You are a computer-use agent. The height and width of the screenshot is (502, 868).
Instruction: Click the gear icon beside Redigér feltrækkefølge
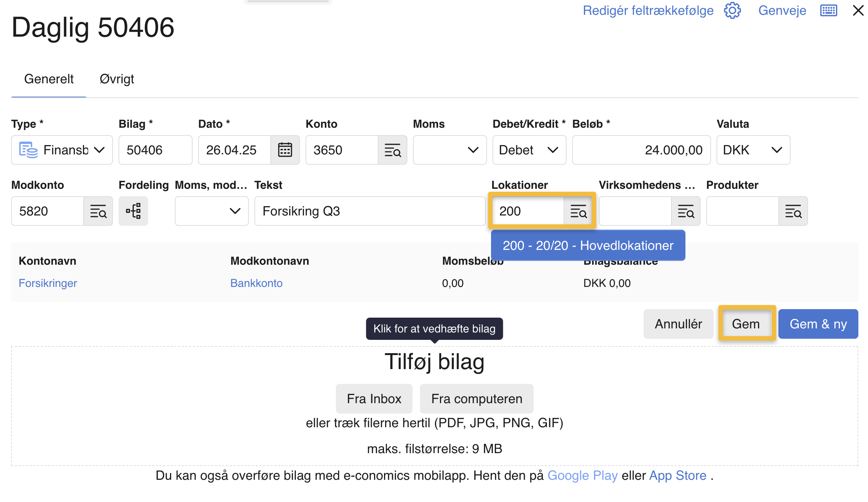(732, 10)
